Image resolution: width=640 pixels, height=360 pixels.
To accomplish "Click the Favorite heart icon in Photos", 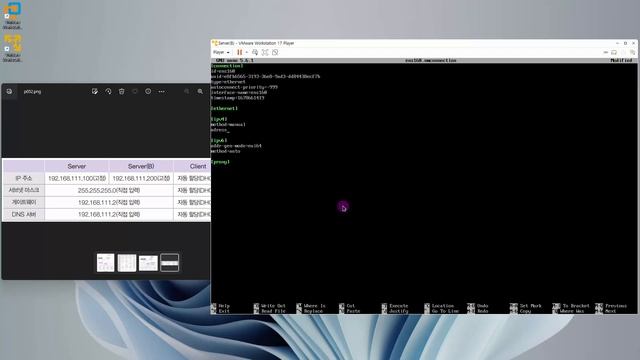I will pos(135,91).
